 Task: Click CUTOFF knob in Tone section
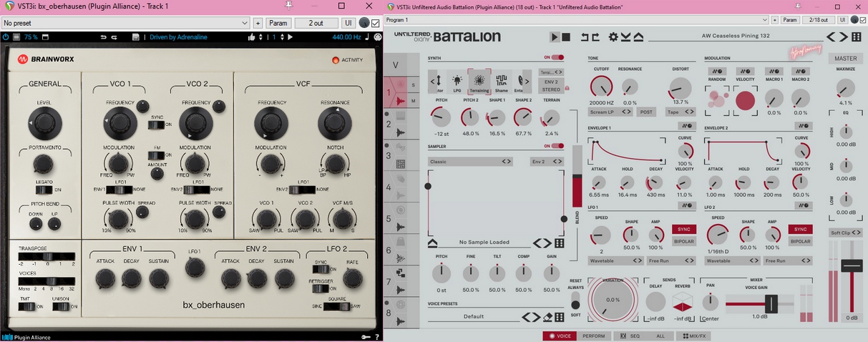tap(601, 87)
